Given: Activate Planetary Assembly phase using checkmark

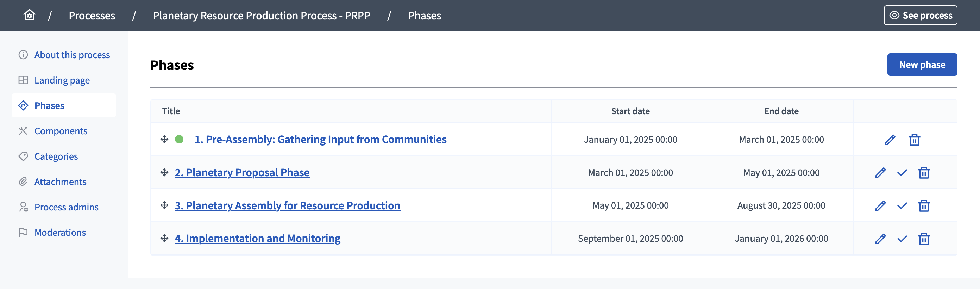Looking at the screenshot, I should [902, 206].
